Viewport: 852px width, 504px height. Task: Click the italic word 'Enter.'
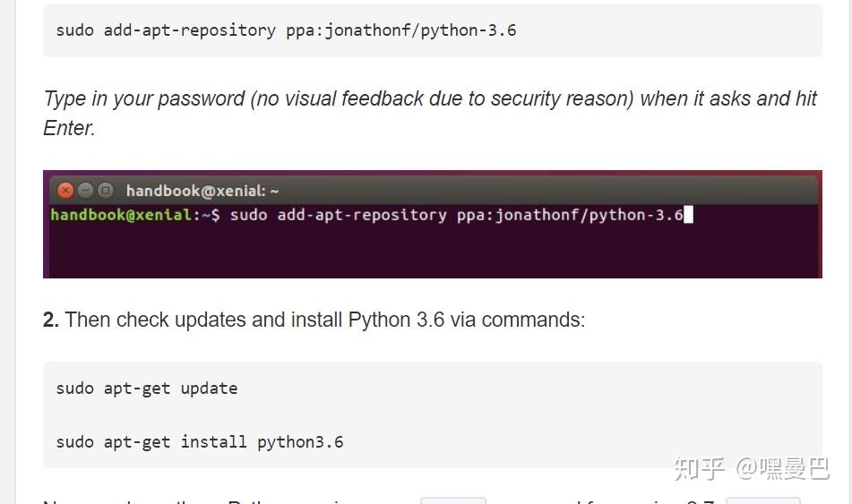coord(69,128)
